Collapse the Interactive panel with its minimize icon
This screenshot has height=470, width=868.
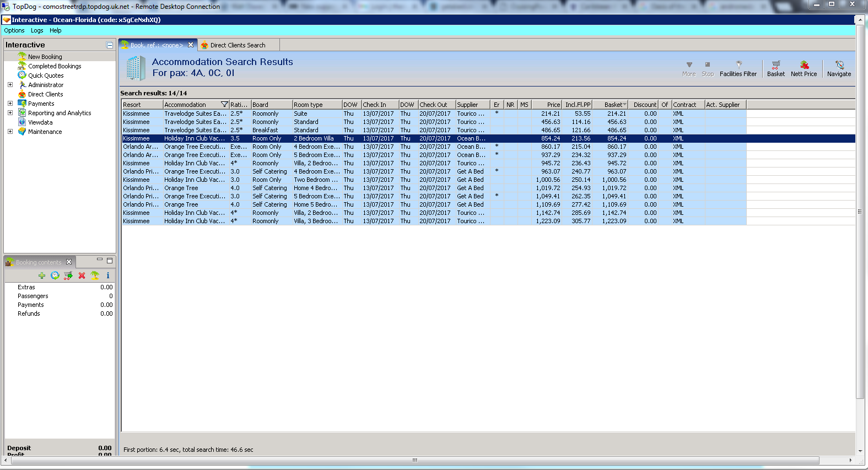(x=110, y=45)
